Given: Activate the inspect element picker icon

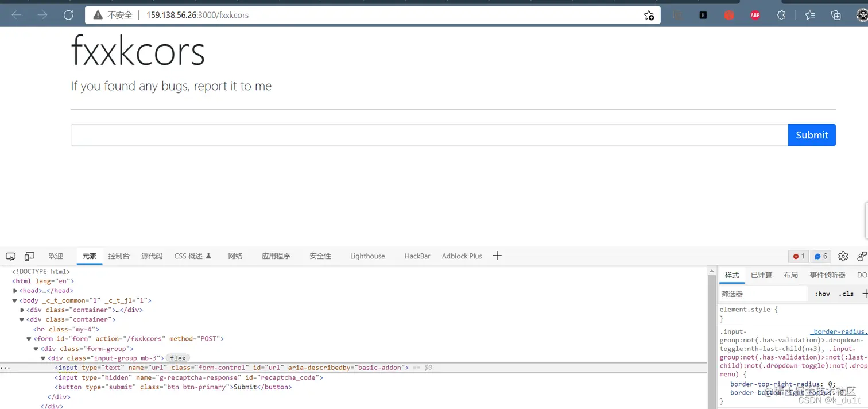Looking at the screenshot, I should pyautogui.click(x=10, y=256).
